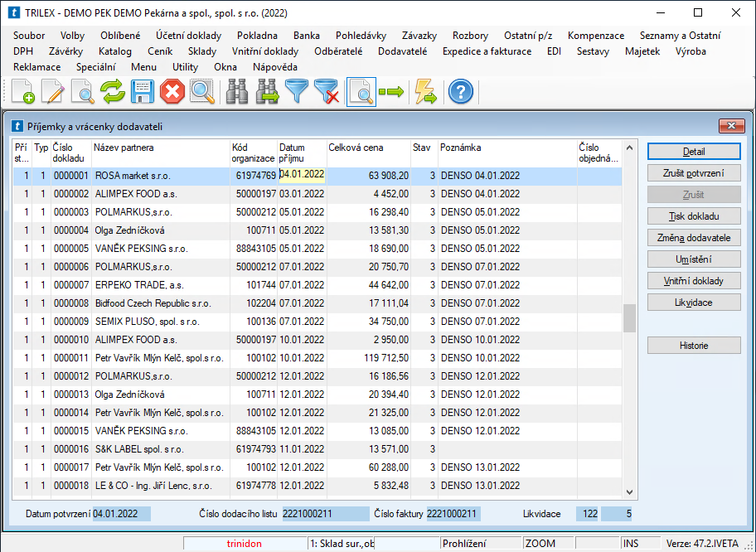The width and height of the screenshot is (756, 552).
Task: Open the Účetní doklady menu
Action: pyautogui.click(x=188, y=35)
